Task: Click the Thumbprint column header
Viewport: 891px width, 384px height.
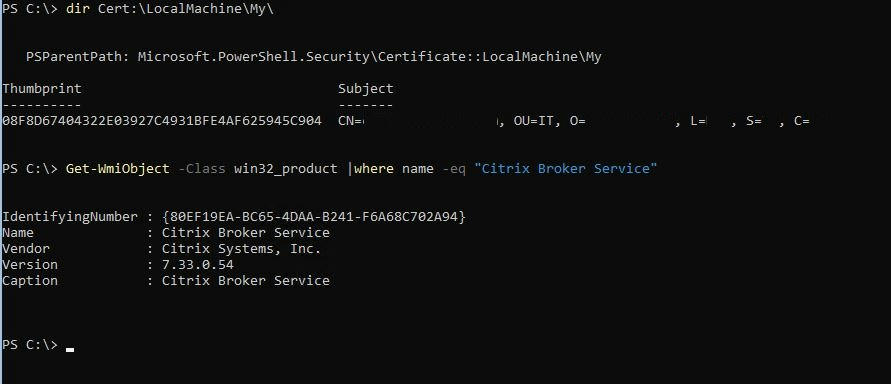Action: 42,89
